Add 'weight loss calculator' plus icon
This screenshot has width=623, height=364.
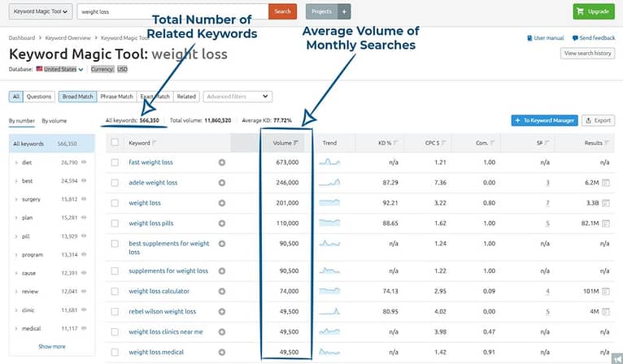(222, 292)
